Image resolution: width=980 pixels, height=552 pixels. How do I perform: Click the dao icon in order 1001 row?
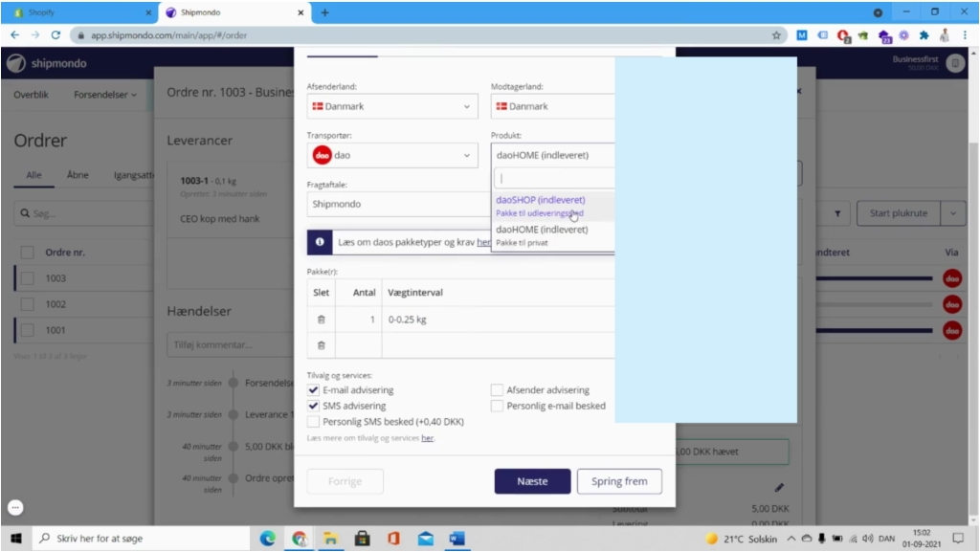(x=952, y=330)
